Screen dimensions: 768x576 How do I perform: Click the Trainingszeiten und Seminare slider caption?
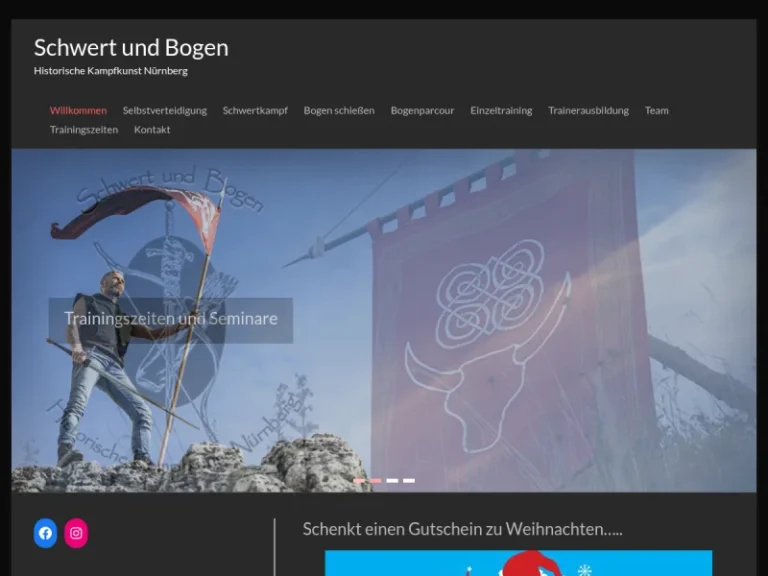(x=171, y=319)
